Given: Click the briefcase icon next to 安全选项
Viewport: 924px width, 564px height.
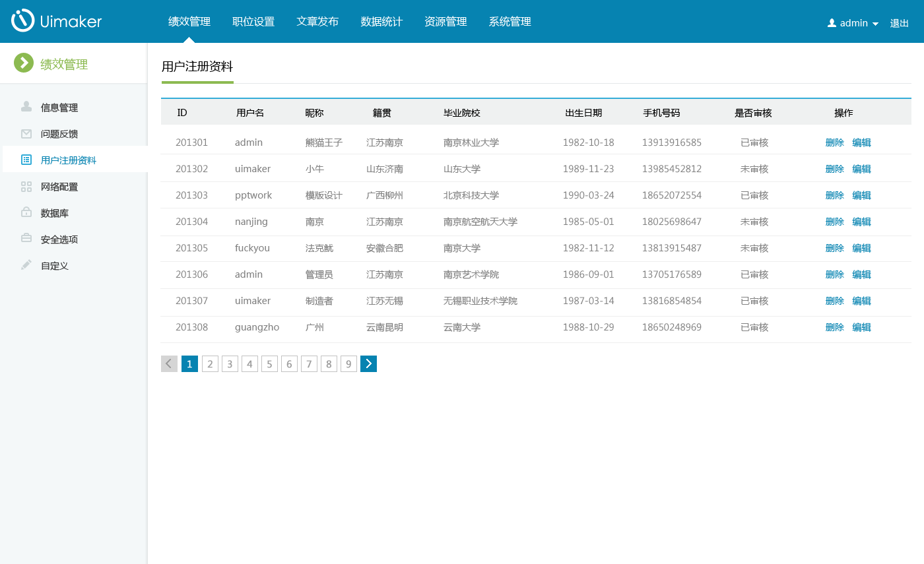Looking at the screenshot, I should click(26, 239).
